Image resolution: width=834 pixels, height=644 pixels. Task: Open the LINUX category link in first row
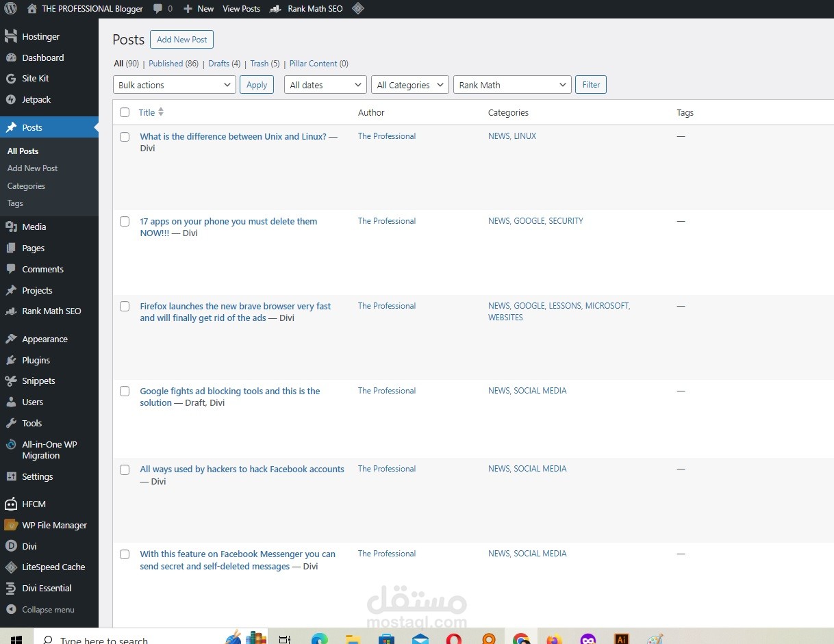(x=525, y=136)
